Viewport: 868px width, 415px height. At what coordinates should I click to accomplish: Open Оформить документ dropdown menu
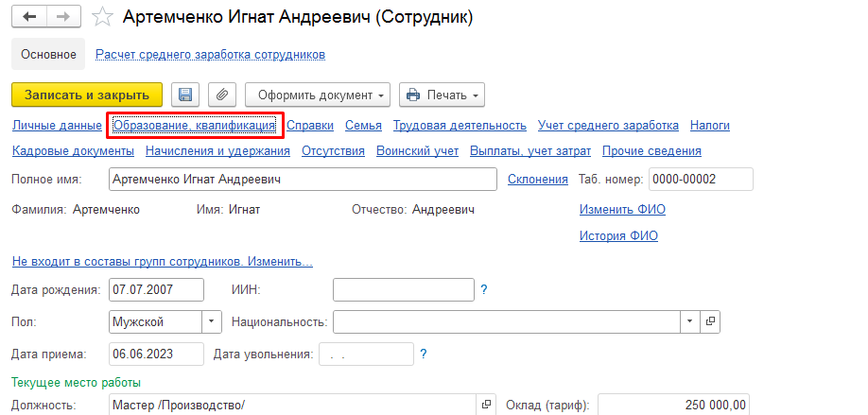pos(318,95)
